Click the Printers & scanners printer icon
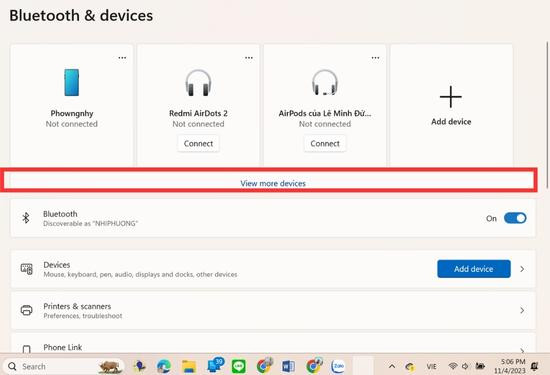 click(27, 310)
